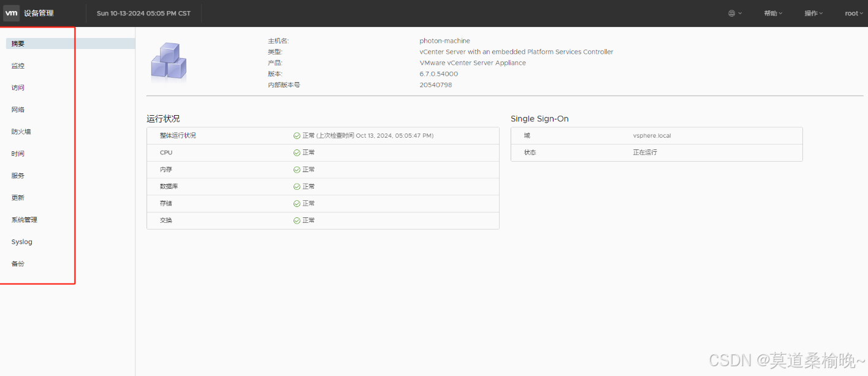868x376 pixels.
Task: Click the green check icon beside 交换
Action: point(297,220)
